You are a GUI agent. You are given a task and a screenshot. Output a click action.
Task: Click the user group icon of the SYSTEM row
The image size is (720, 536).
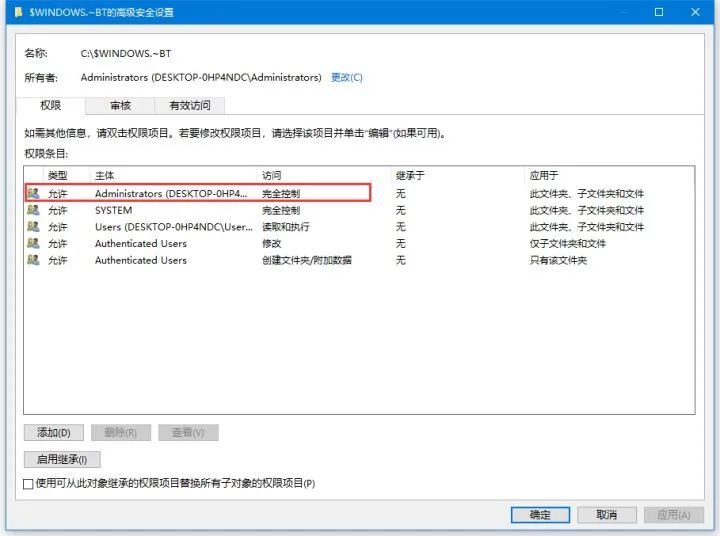click(33, 210)
